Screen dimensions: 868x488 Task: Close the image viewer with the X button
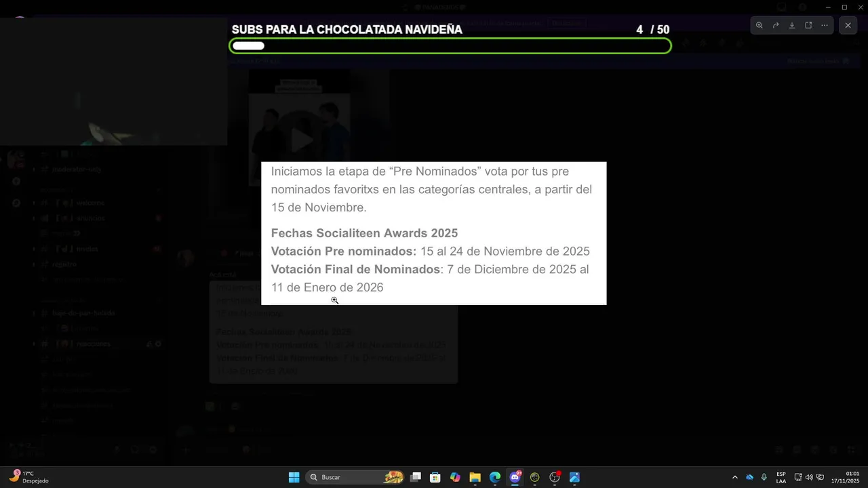point(848,25)
